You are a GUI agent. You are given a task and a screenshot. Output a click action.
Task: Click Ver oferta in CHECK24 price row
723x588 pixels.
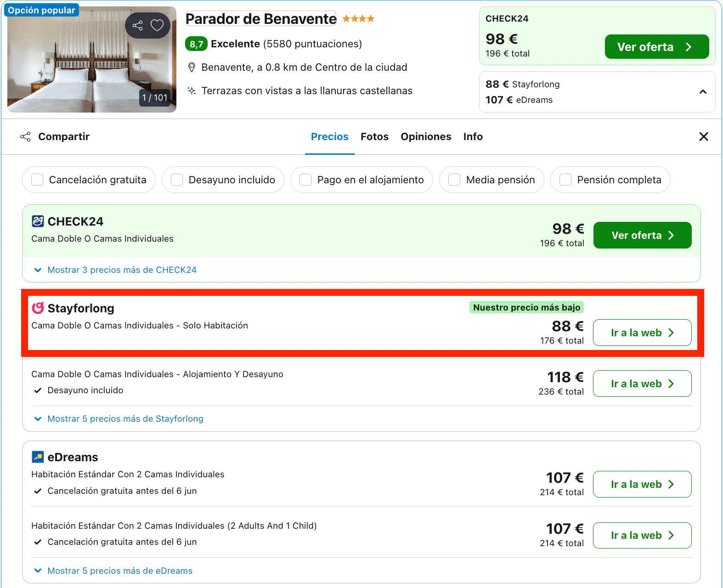point(642,235)
